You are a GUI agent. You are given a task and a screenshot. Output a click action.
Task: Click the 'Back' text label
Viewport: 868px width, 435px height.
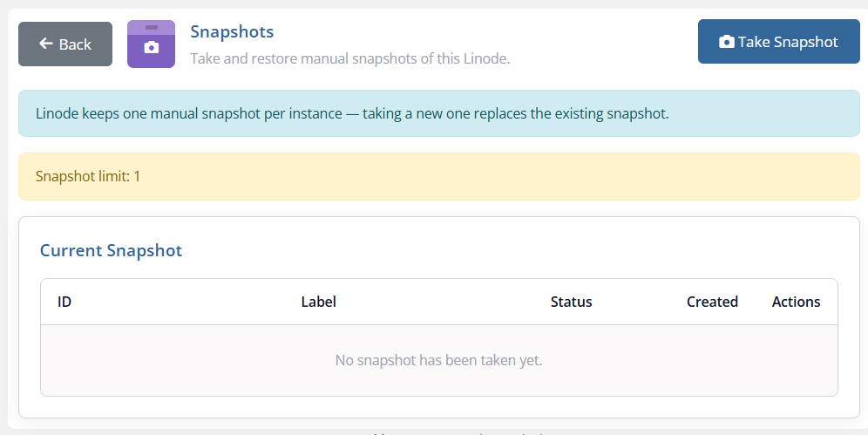[75, 44]
